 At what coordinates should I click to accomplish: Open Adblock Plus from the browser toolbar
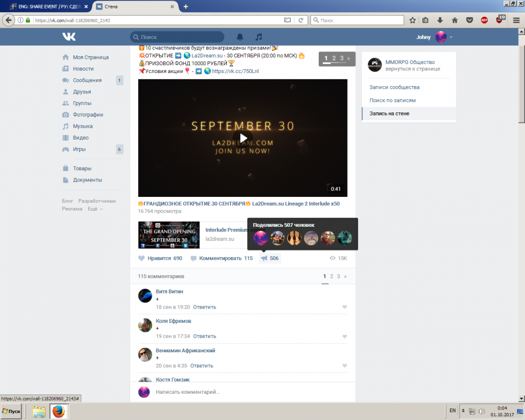(484, 20)
